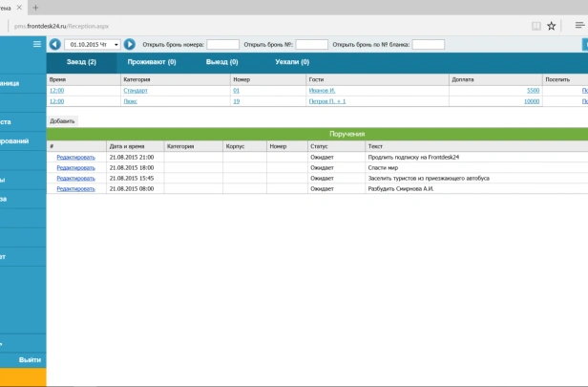
Task: Focus the 'Открыть бронь по № бланка' field
Action: (429, 44)
